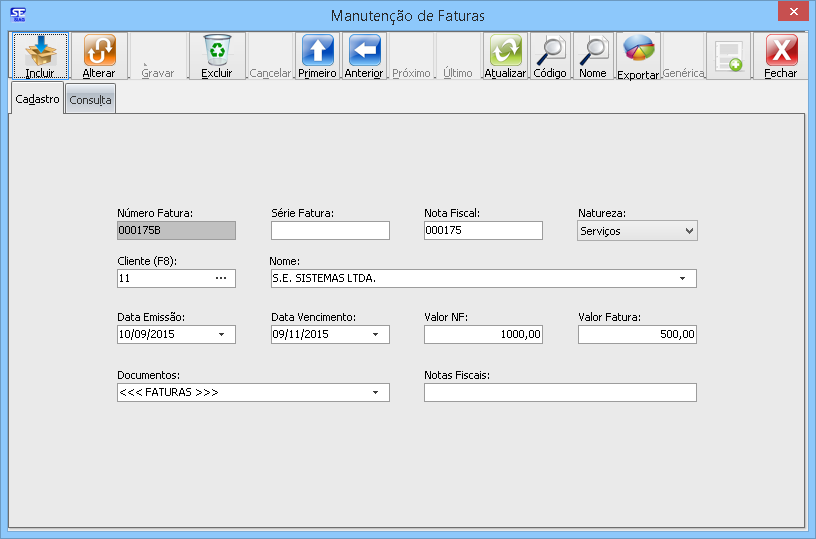
Task: Expand the Data Vencimento date dropdown
Action: (x=375, y=335)
